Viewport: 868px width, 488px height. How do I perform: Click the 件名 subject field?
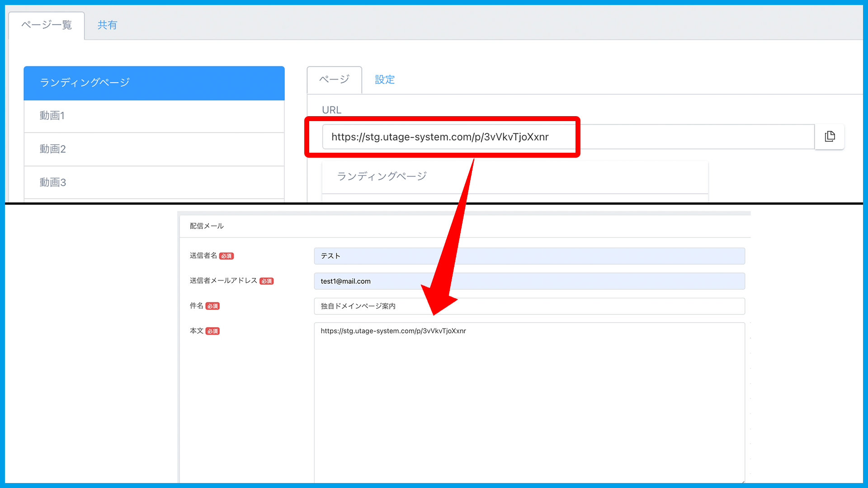click(x=529, y=306)
